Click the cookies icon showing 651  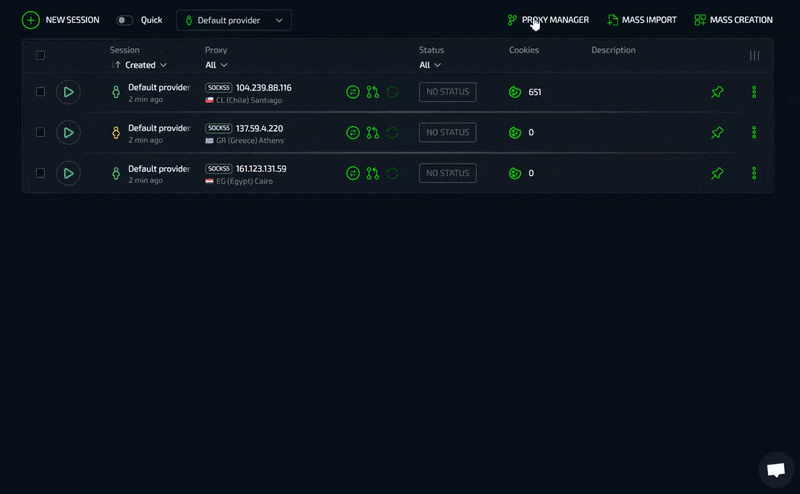515,92
